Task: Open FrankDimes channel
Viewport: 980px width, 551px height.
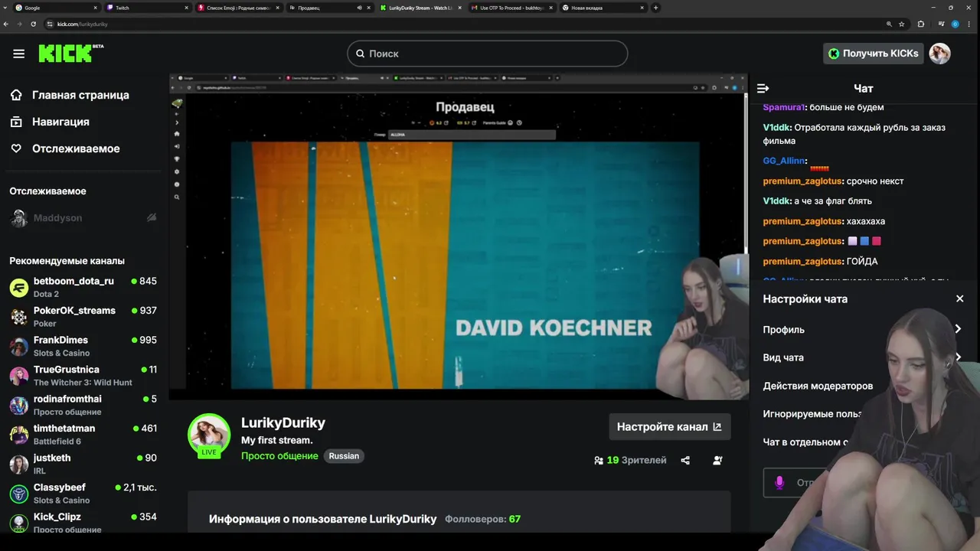Action: point(83,346)
